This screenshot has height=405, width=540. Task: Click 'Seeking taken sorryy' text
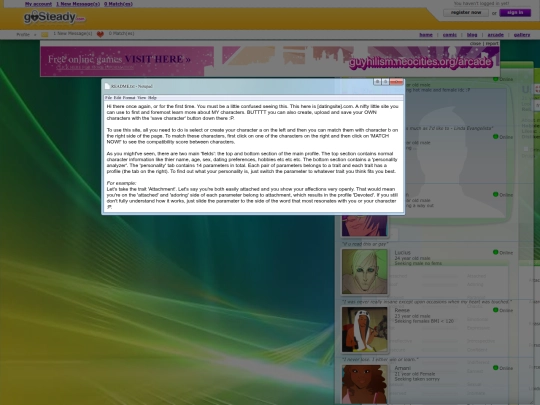pos(417,379)
